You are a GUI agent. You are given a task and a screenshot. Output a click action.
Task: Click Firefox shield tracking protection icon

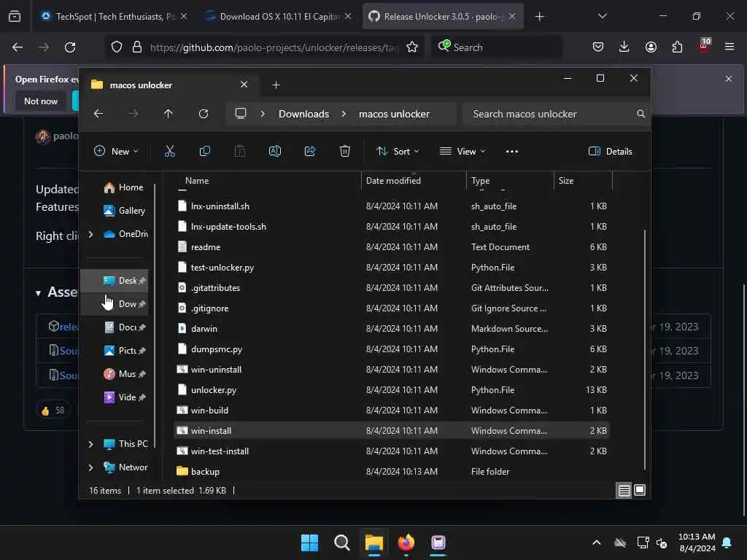(117, 47)
